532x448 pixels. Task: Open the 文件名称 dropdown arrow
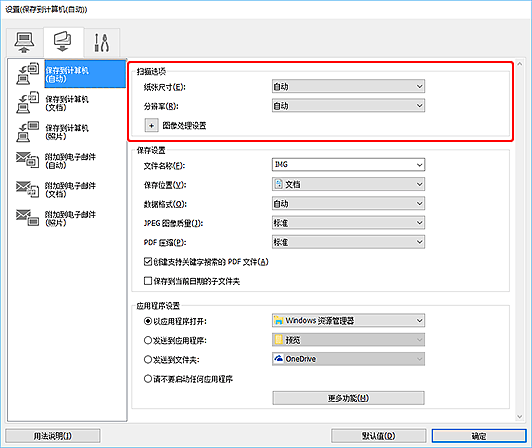[x=420, y=165]
